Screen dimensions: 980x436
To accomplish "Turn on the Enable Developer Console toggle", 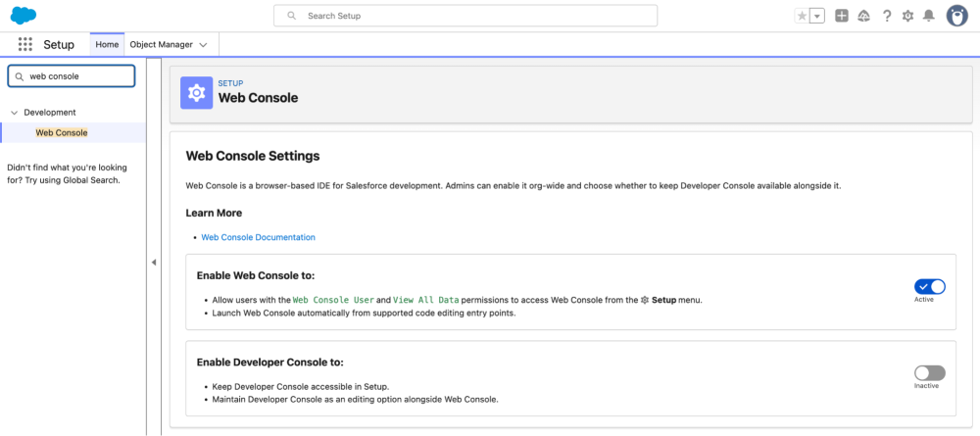I will [x=929, y=373].
